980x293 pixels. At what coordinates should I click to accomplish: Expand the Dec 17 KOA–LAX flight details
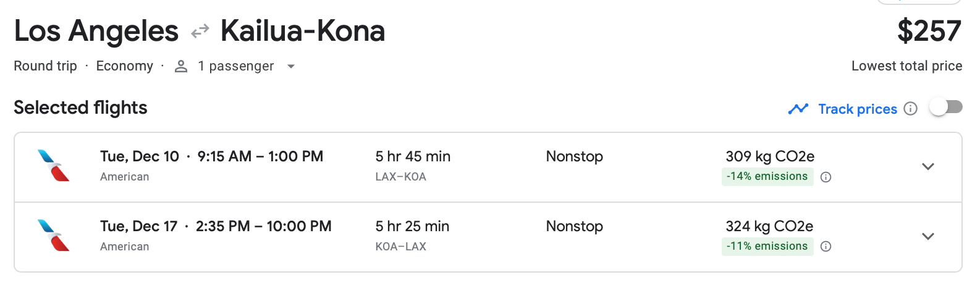point(927,236)
